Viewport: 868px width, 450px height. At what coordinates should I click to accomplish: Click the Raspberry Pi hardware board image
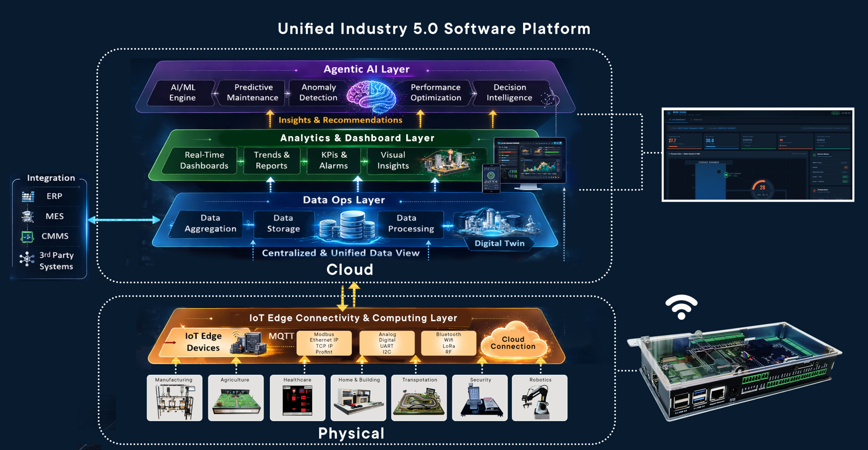[x=734, y=371]
